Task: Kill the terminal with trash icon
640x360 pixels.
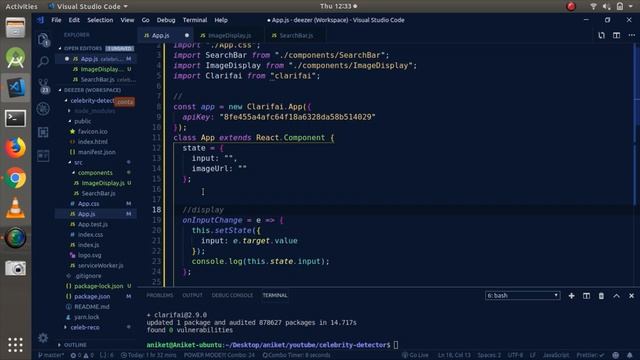Action: coord(601,296)
